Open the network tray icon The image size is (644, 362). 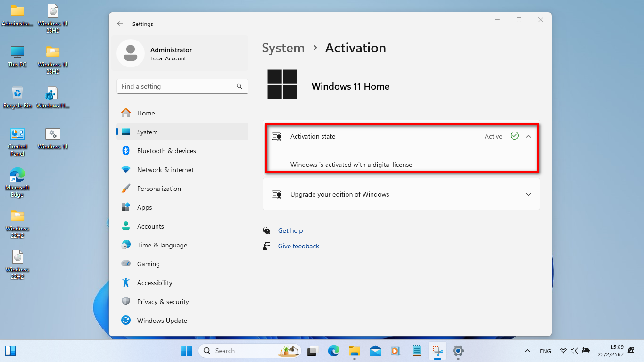click(x=563, y=351)
